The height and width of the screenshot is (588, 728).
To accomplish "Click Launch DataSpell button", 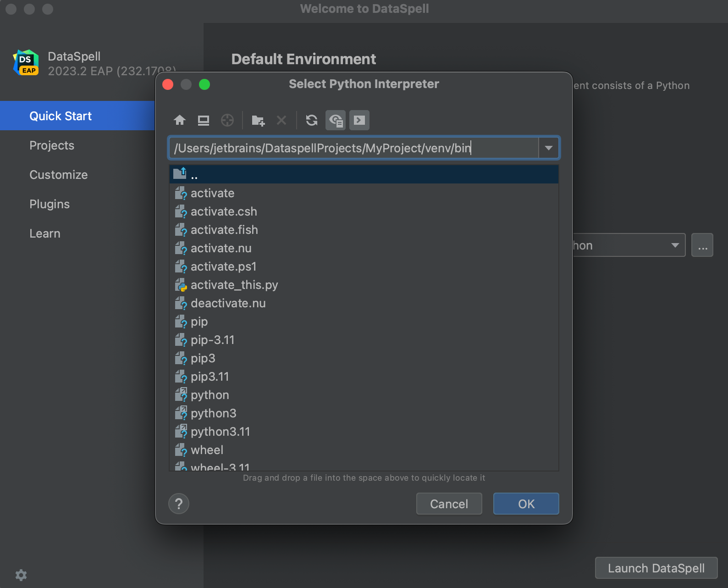I will pyautogui.click(x=656, y=568).
